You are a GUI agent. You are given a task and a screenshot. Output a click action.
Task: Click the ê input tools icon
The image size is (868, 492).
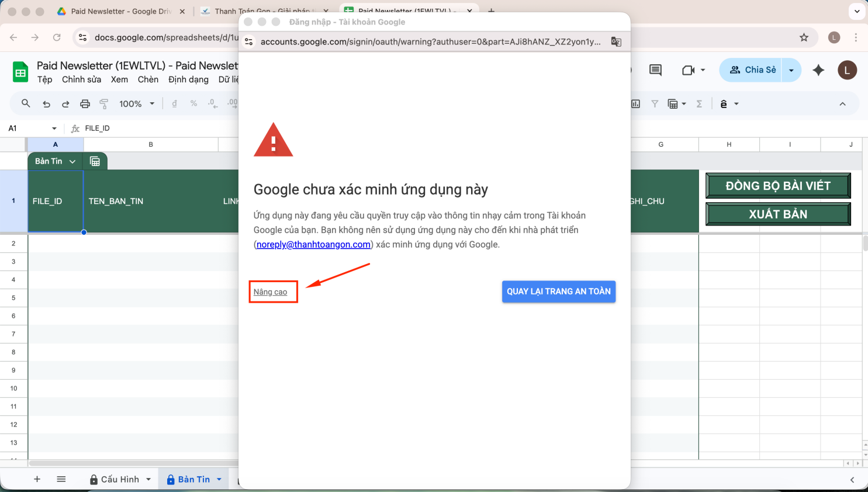[x=724, y=103]
